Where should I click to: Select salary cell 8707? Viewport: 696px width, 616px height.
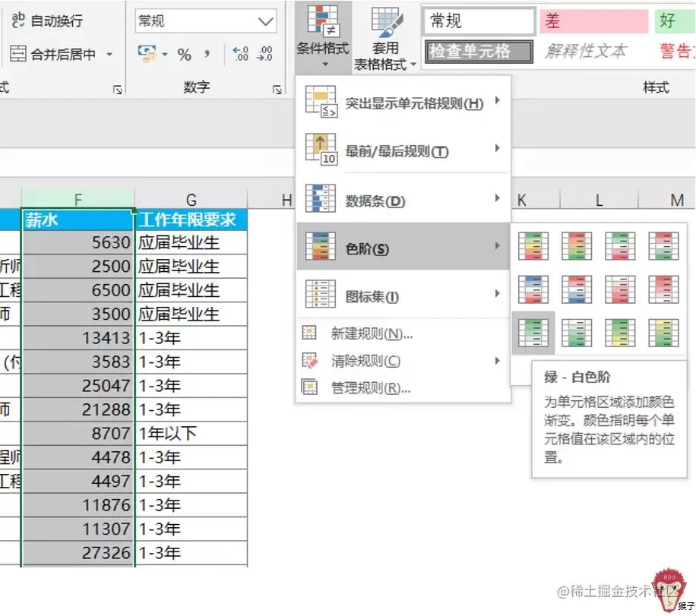[x=78, y=434]
